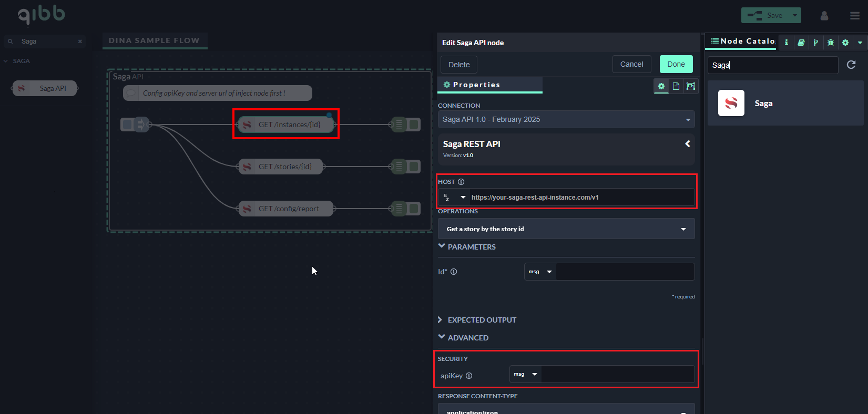
Task: Open the git branch history icon
Action: [x=815, y=43]
